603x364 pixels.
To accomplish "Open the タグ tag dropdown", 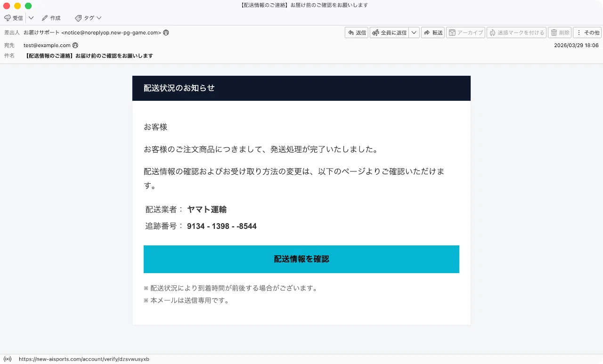I will [88, 18].
